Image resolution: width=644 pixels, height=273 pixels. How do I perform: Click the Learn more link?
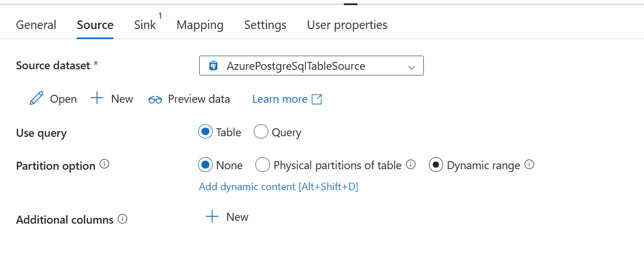280,99
